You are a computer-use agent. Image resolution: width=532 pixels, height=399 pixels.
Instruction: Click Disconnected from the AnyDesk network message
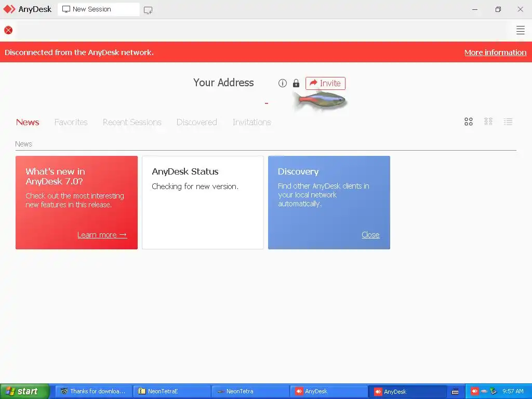coord(79,52)
